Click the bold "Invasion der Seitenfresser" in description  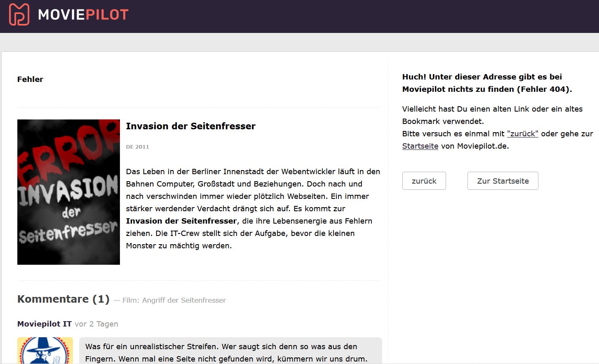click(x=181, y=221)
